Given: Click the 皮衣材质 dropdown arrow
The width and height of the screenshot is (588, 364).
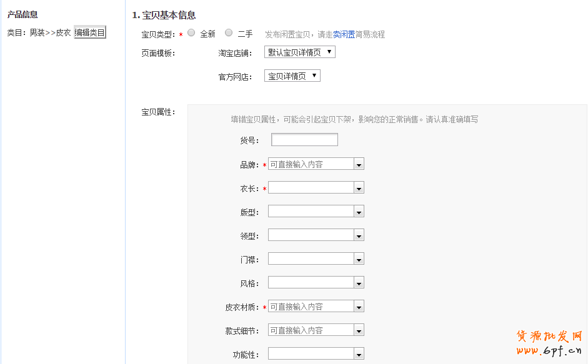Looking at the screenshot, I should [x=359, y=307].
